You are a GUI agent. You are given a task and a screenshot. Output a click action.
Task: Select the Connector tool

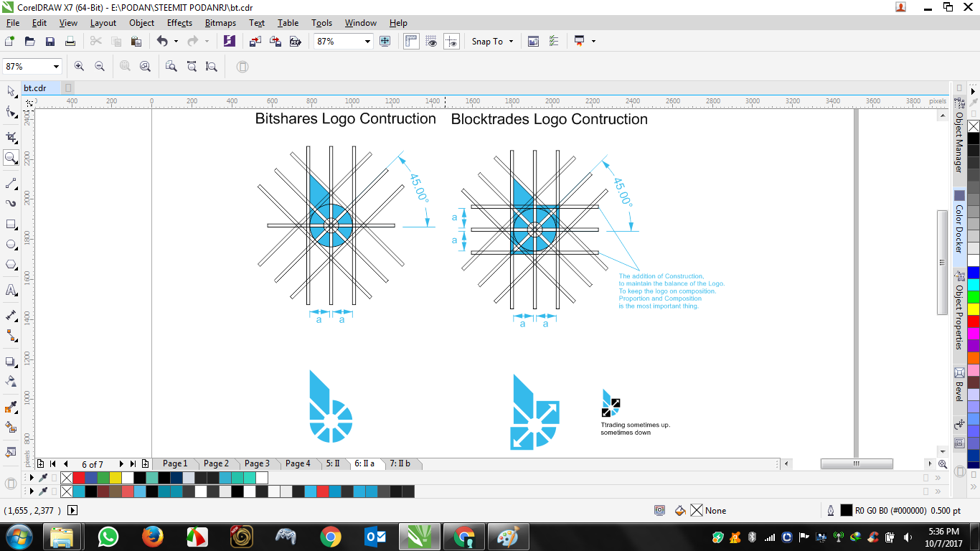click(x=11, y=335)
